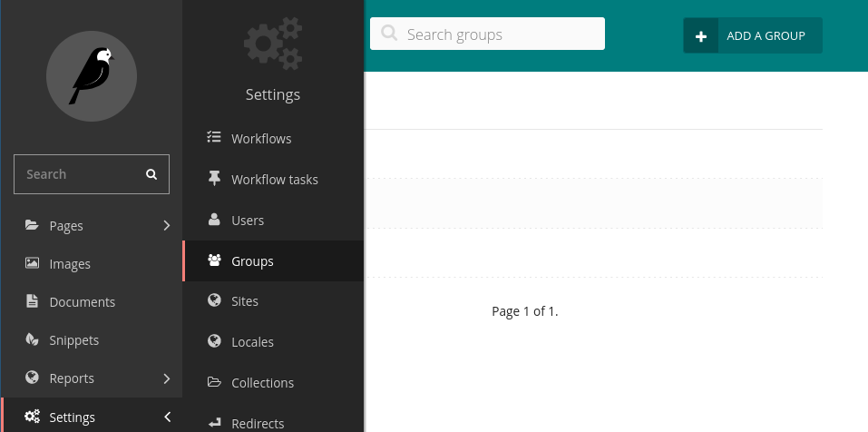Screen dimensions: 868x432
Task: Select the Groups settings item
Action: 274,260
